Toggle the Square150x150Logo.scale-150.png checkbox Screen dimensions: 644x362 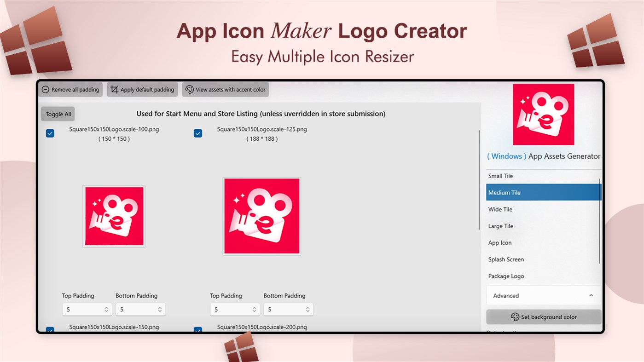tap(50, 330)
